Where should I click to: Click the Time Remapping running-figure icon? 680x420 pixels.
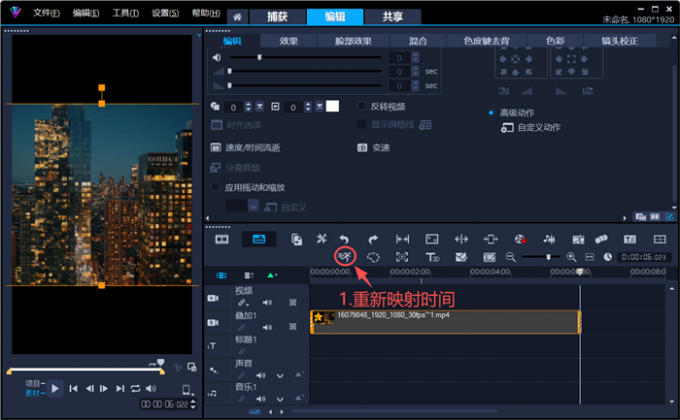[345, 257]
